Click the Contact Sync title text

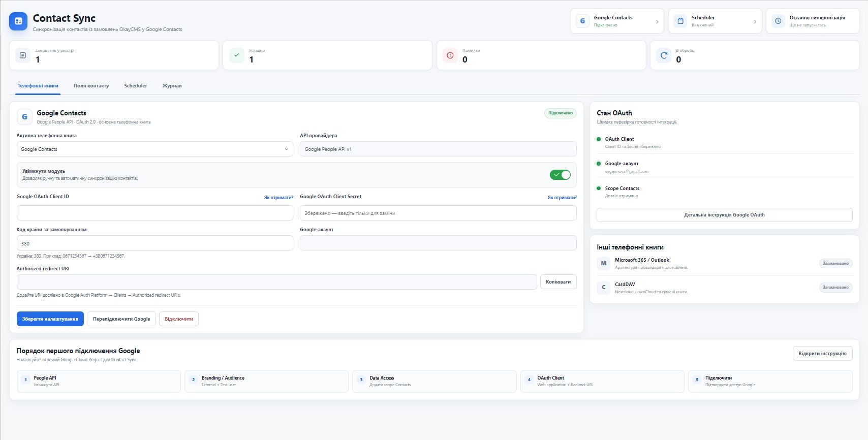coord(64,18)
